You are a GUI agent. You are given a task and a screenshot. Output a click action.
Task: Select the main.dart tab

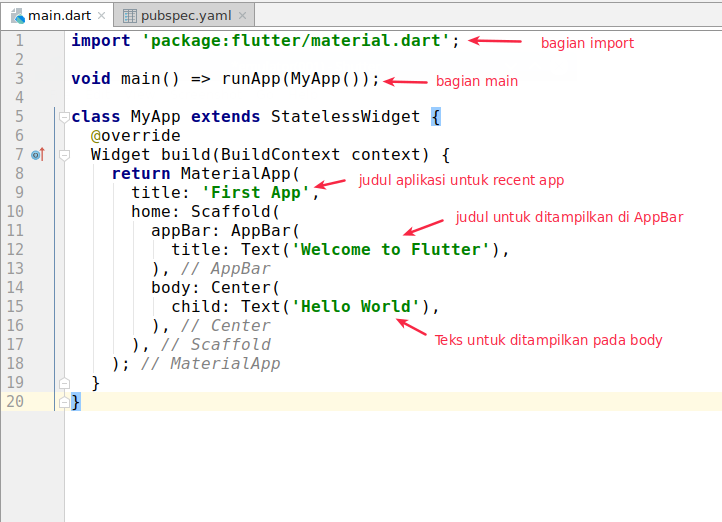point(59,15)
